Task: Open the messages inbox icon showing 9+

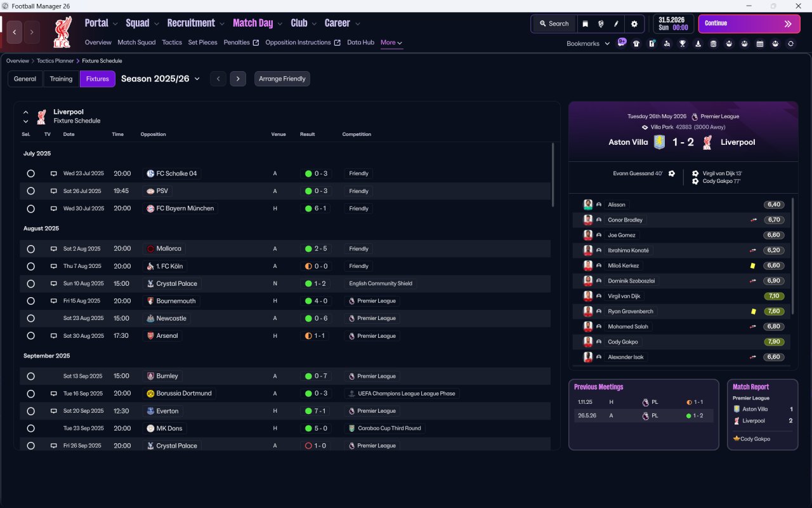Action: 622,43
